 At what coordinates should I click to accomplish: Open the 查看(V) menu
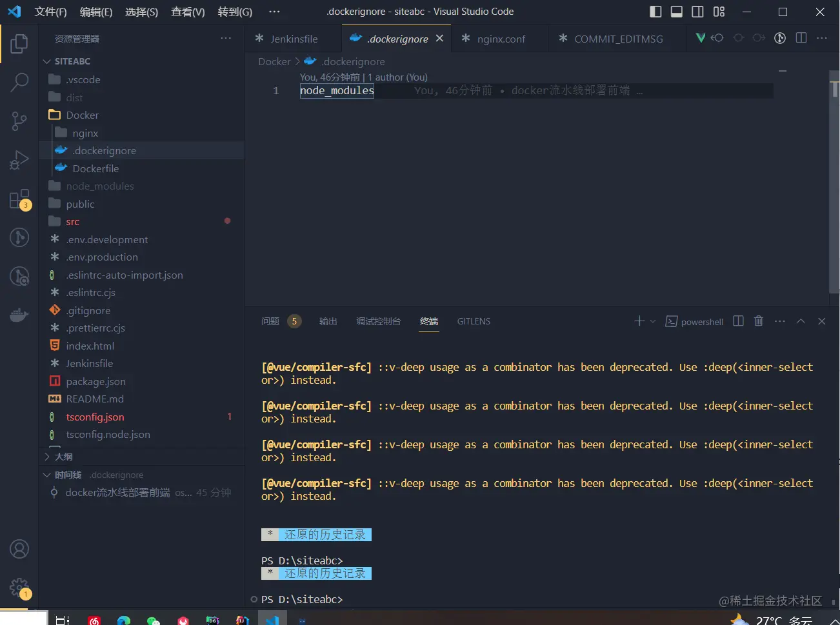click(x=188, y=12)
